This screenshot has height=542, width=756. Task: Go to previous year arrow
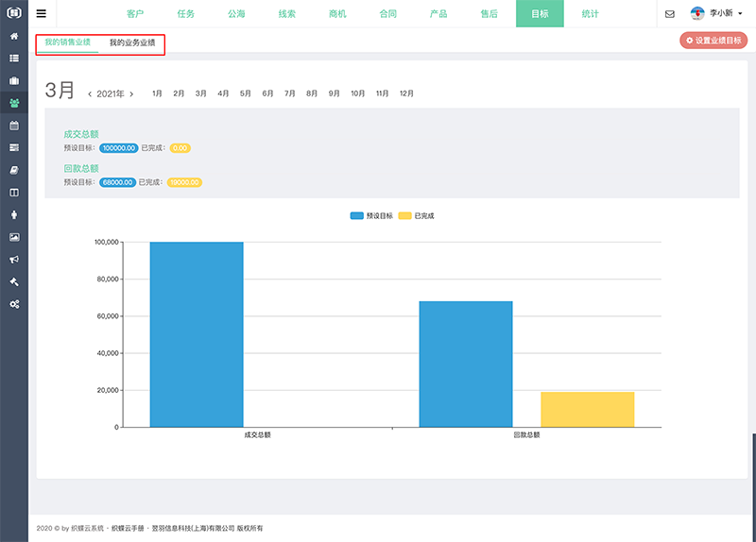pyautogui.click(x=90, y=94)
